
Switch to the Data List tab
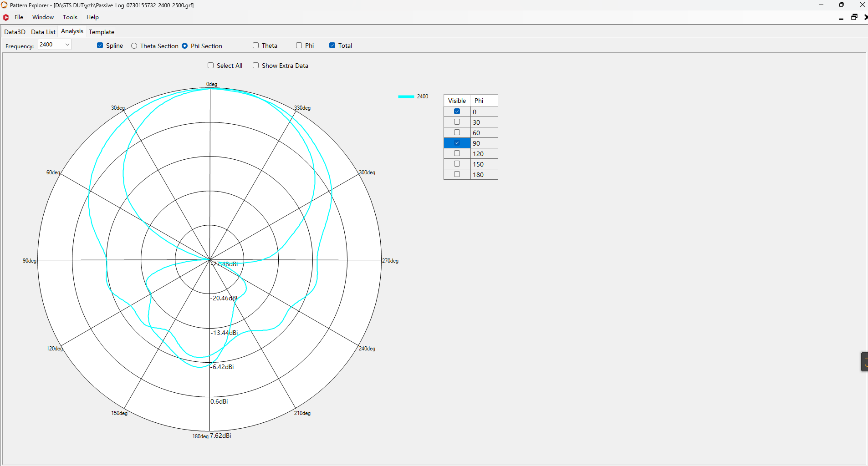(43, 32)
